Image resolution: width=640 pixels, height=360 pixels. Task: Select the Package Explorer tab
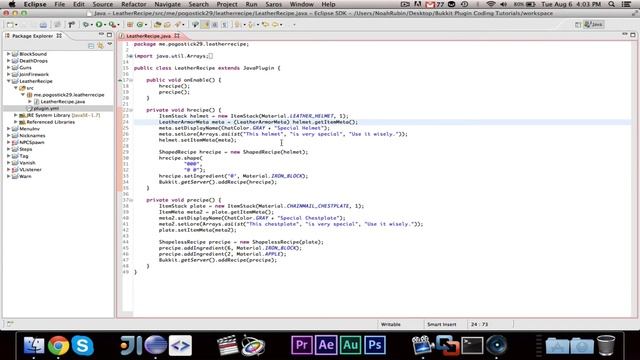coord(32,36)
